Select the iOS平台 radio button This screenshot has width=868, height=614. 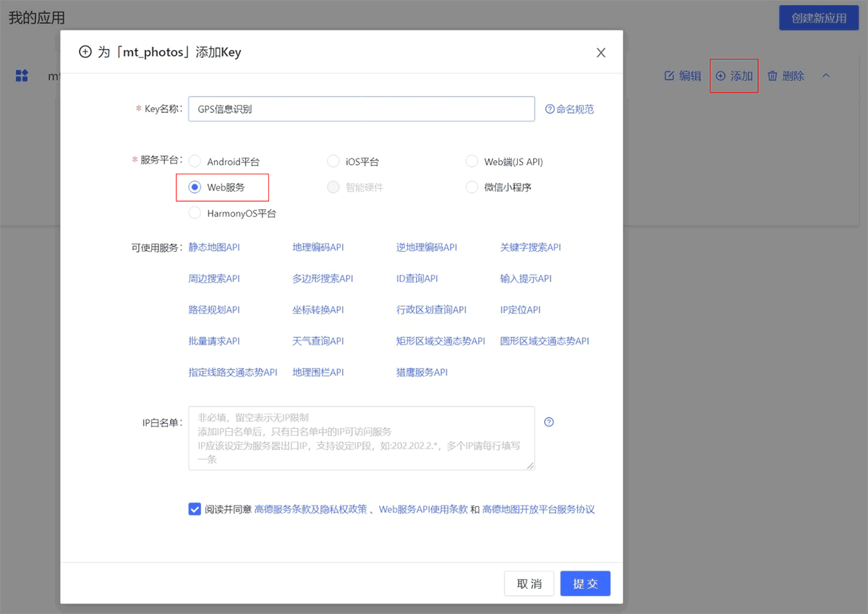pyautogui.click(x=333, y=161)
